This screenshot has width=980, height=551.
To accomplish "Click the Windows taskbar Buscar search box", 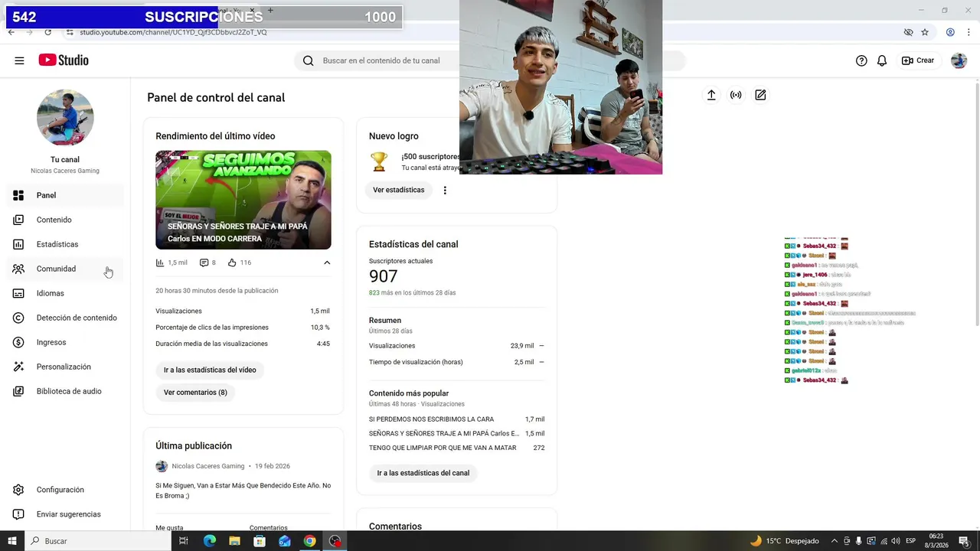I will click(x=98, y=541).
